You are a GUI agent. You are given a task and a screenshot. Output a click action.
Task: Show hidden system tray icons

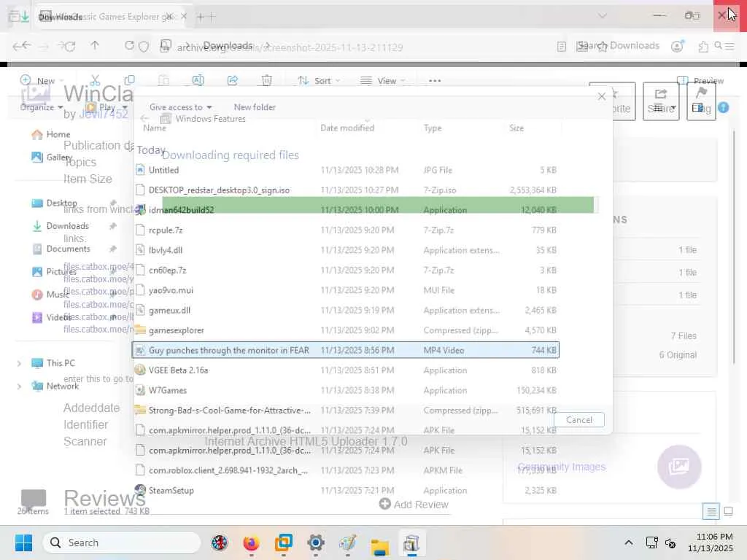coord(629,542)
